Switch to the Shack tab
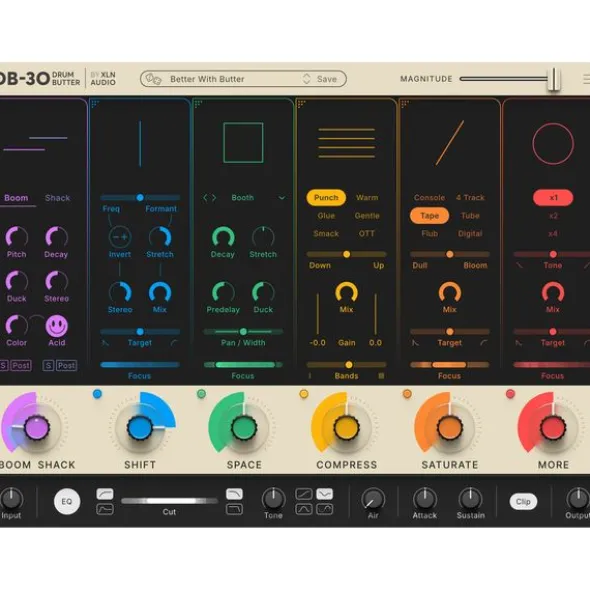 point(57,198)
